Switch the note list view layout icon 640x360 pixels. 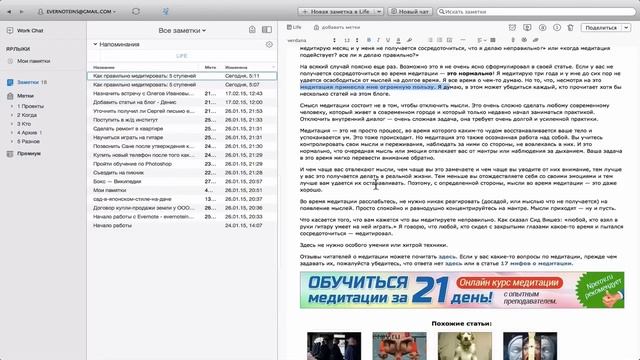click(x=267, y=30)
